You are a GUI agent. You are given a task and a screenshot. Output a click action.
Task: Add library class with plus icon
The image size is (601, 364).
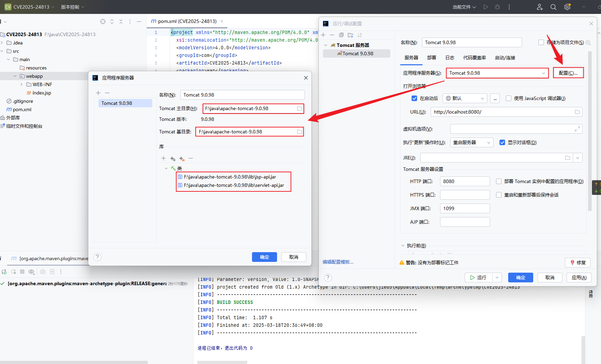[163, 158]
